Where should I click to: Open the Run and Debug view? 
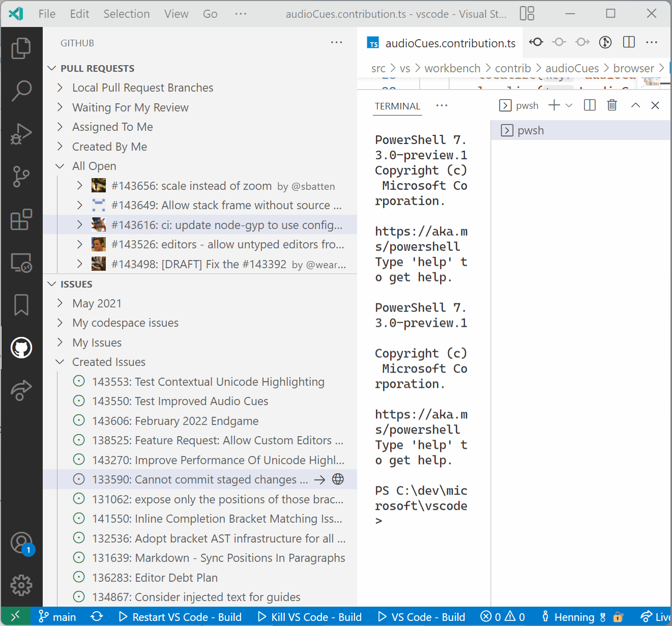click(x=21, y=134)
